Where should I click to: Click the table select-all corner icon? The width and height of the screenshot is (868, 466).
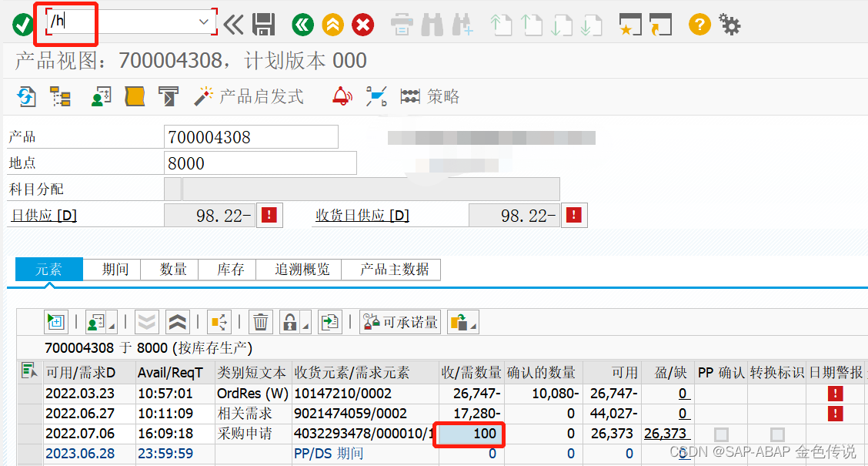click(29, 370)
